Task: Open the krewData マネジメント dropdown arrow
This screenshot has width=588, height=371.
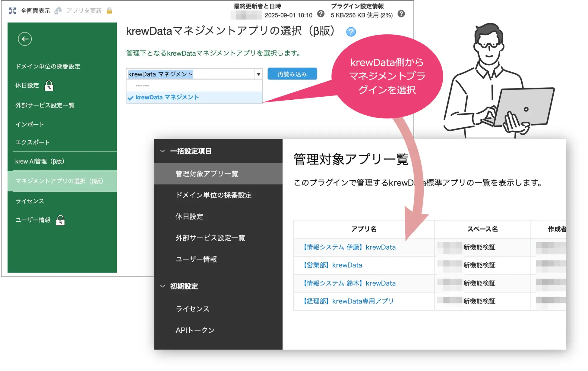Action: point(258,74)
